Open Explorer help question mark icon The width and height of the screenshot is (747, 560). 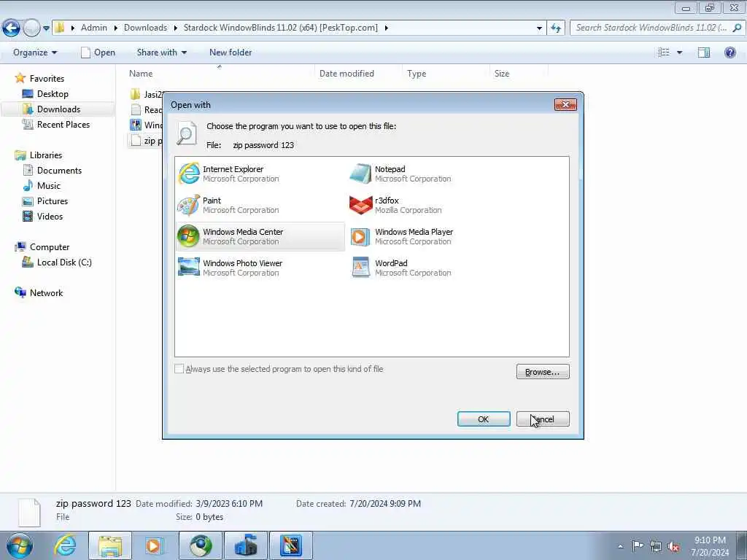point(729,52)
